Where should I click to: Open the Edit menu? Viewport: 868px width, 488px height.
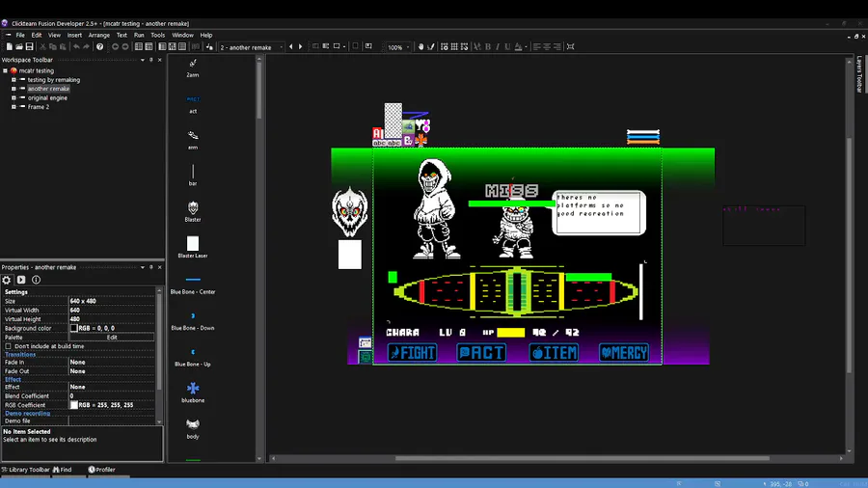point(37,35)
